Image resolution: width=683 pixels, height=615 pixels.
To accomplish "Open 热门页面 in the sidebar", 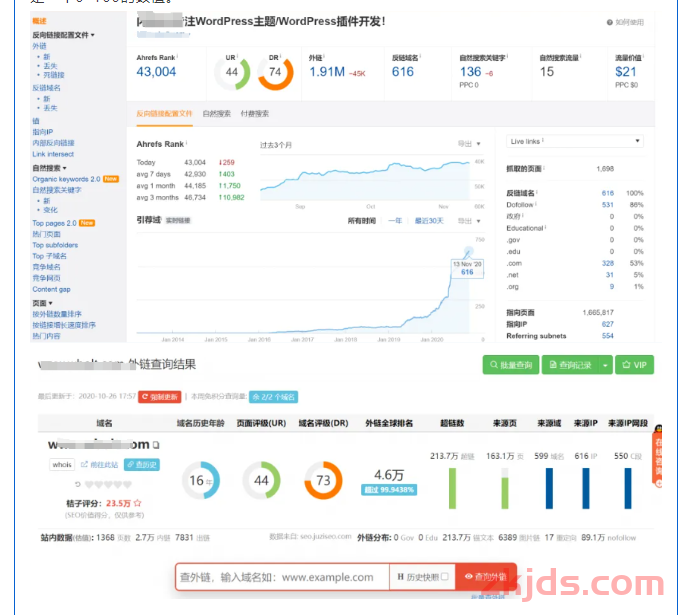I will (x=46, y=234).
